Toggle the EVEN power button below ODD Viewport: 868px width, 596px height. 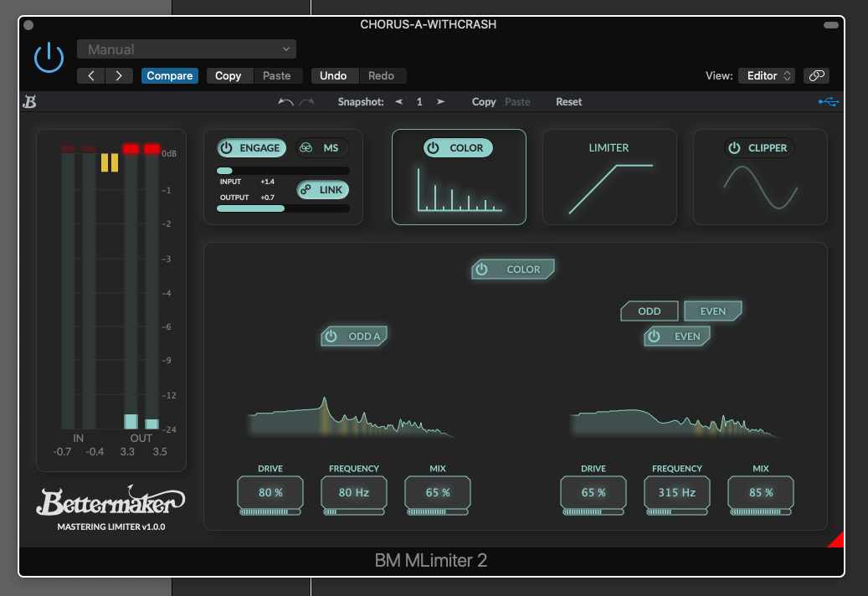677,336
